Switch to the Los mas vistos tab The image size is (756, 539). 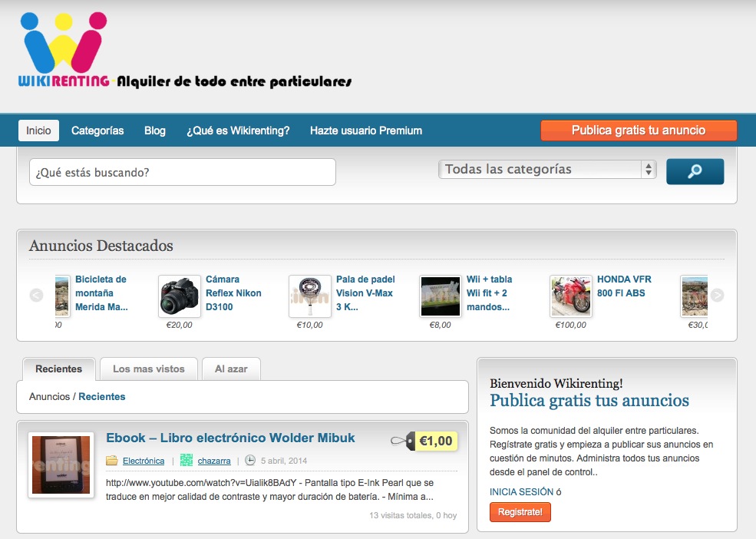click(x=149, y=369)
